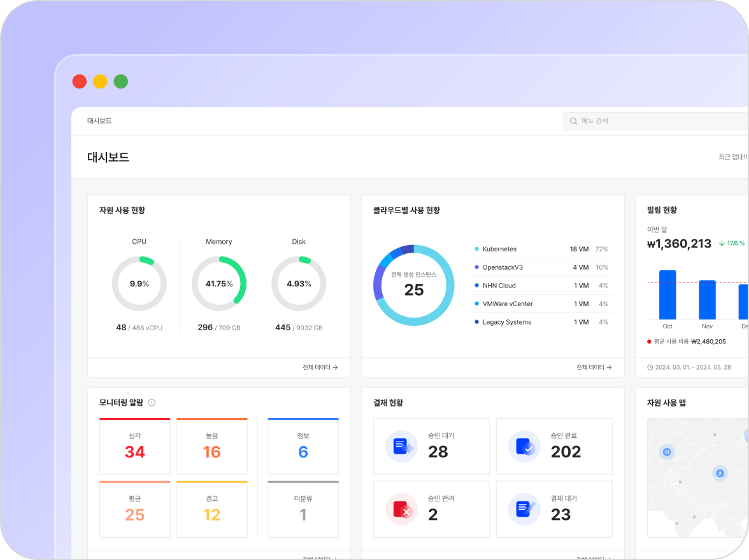Image resolution: width=749 pixels, height=560 pixels.
Task: Click the 승인 반려 red rejection icon
Action: click(401, 509)
